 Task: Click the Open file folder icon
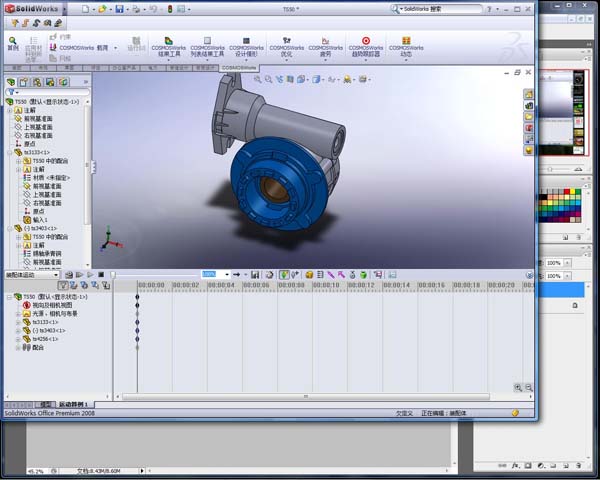point(102,9)
